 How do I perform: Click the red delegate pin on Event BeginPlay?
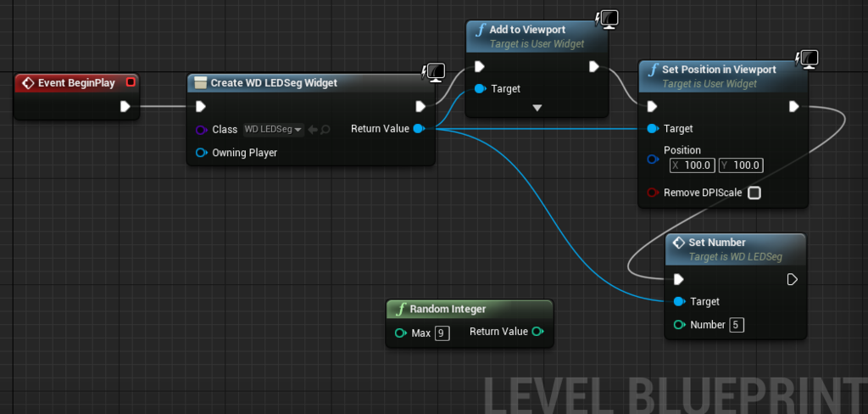click(131, 82)
